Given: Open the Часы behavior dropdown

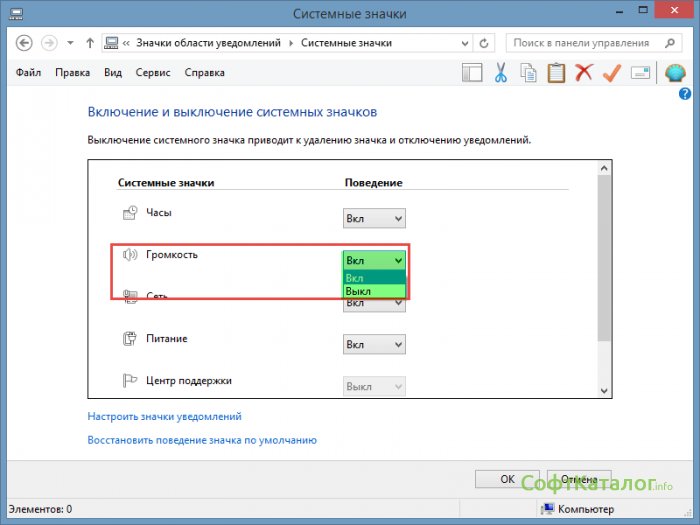Looking at the screenshot, I should coord(374,219).
